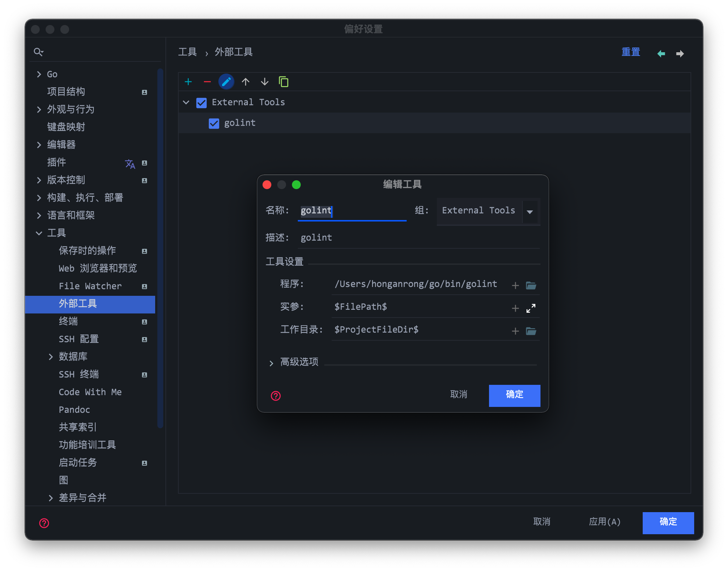Click the add tool plus icon
The width and height of the screenshot is (728, 571).
188,82
